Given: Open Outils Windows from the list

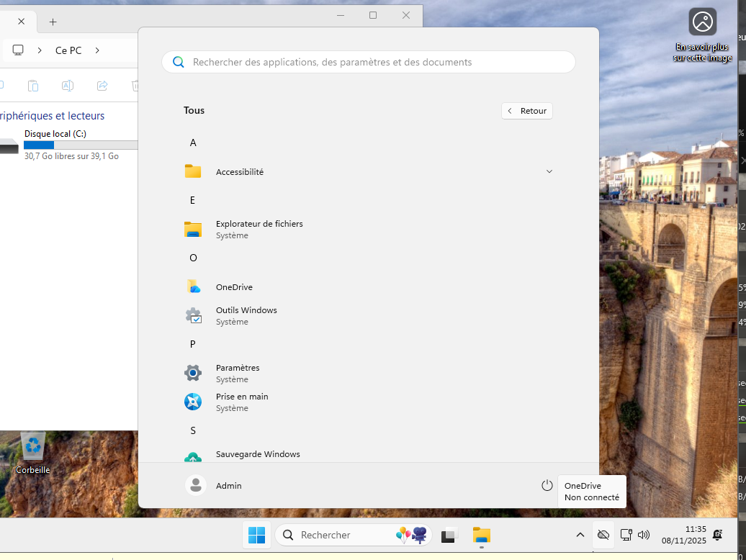Looking at the screenshot, I should pyautogui.click(x=369, y=316).
